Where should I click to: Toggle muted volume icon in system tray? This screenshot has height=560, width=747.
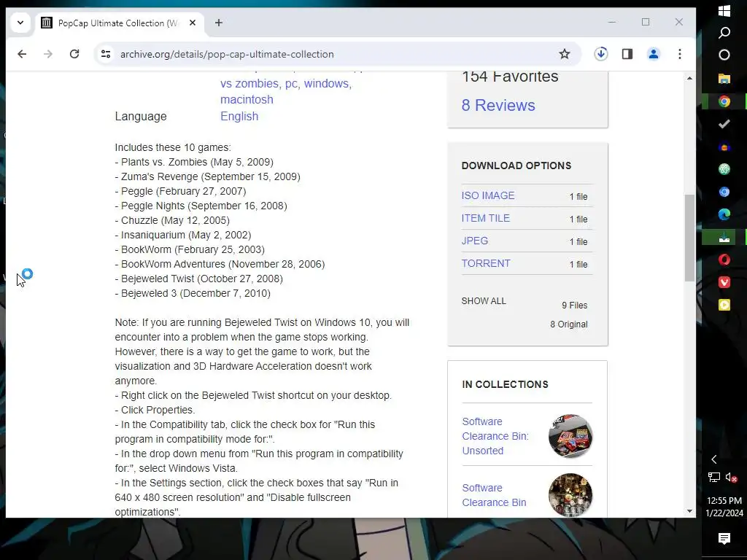pos(732,477)
